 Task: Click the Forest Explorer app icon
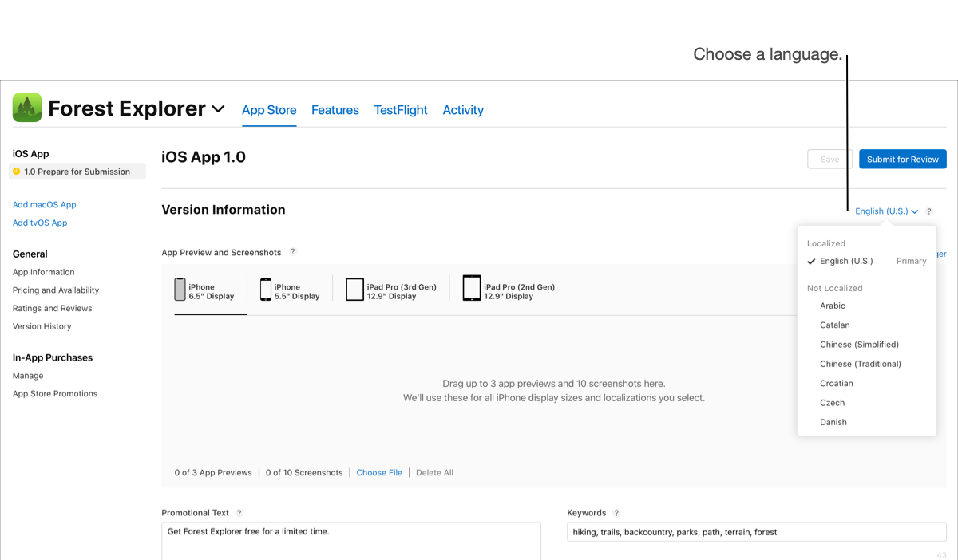[x=27, y=108]
